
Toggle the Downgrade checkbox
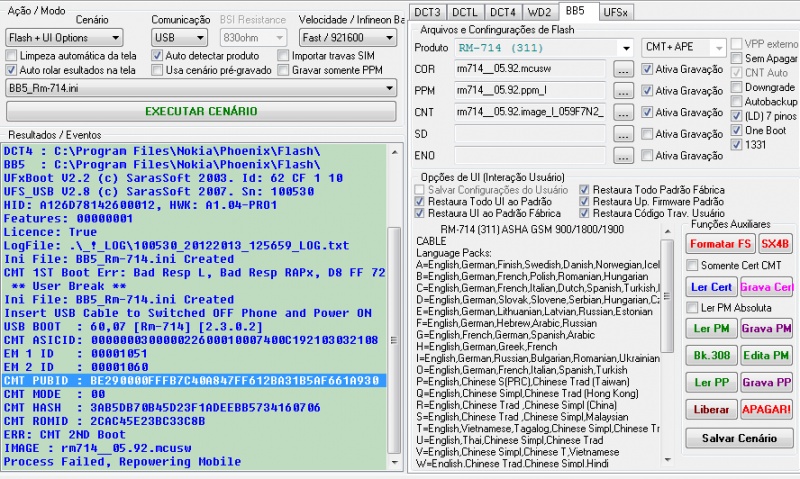pos(737,87)
